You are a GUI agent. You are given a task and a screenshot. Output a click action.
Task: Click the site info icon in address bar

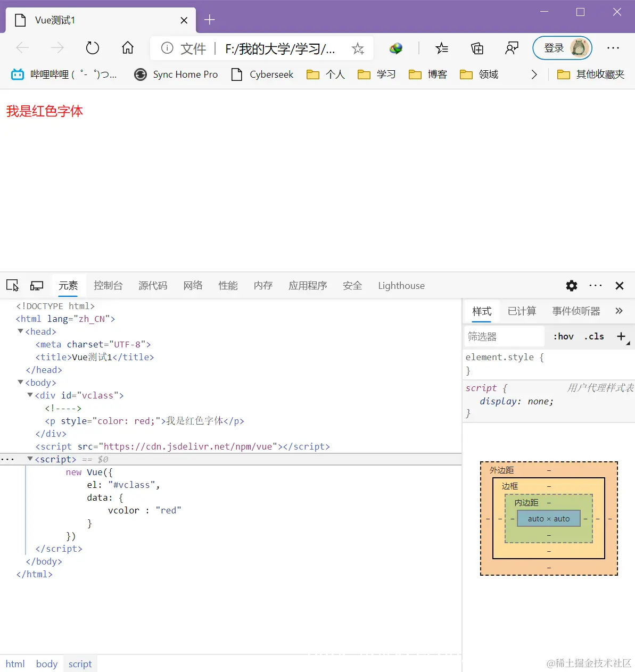coord(167,48)
